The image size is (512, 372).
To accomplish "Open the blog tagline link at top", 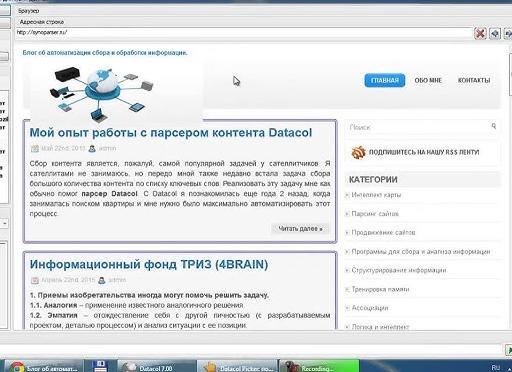I will pos(105,53).
